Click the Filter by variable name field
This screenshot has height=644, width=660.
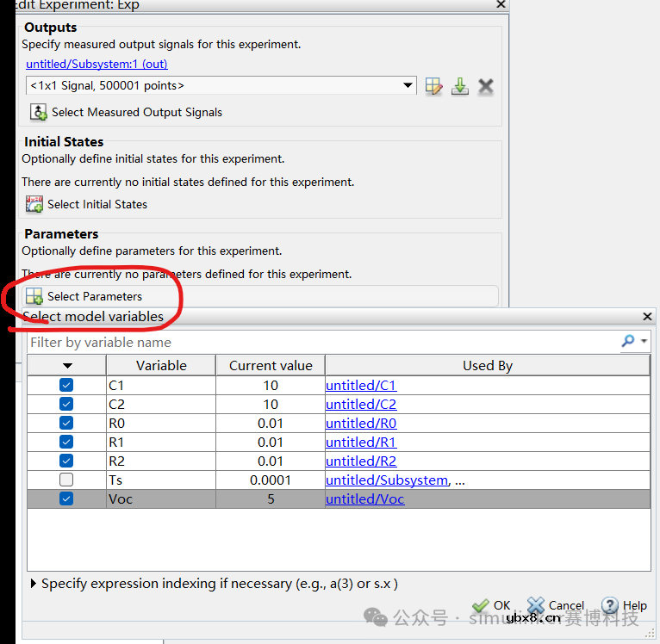pos(323,342)
